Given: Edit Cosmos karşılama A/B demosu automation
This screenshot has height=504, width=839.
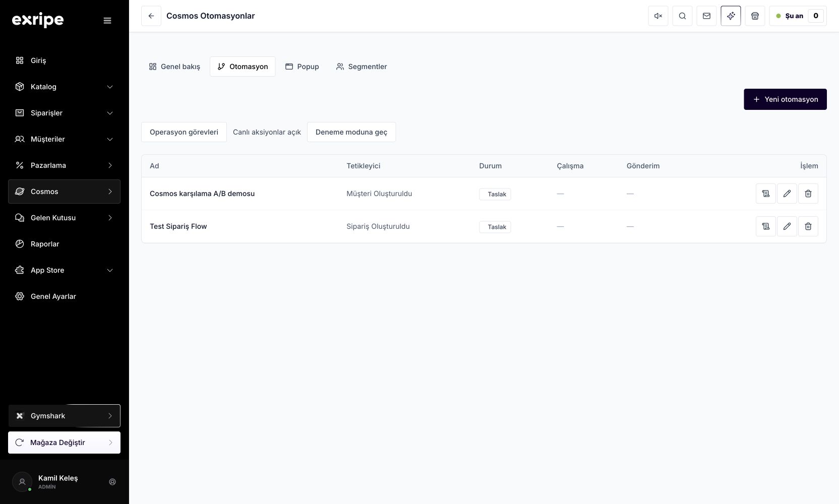Looking at the screenshot, I should [x=787, y=194].
